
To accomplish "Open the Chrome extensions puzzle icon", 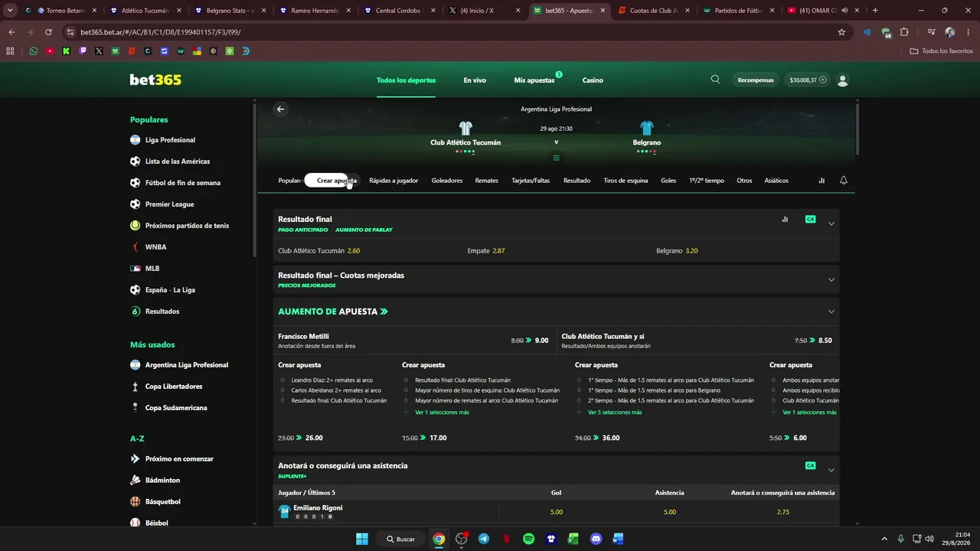I will pyautogui.click(x=904, y=32).
